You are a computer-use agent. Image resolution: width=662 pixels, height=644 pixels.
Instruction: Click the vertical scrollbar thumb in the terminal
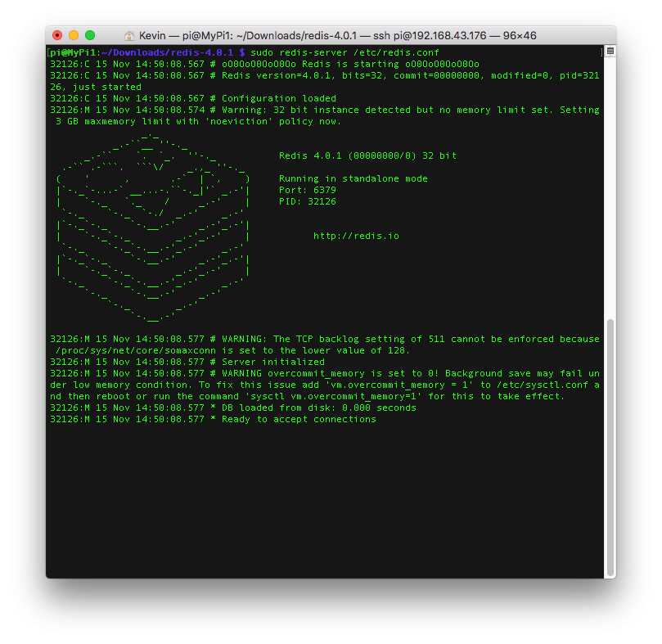610,448
